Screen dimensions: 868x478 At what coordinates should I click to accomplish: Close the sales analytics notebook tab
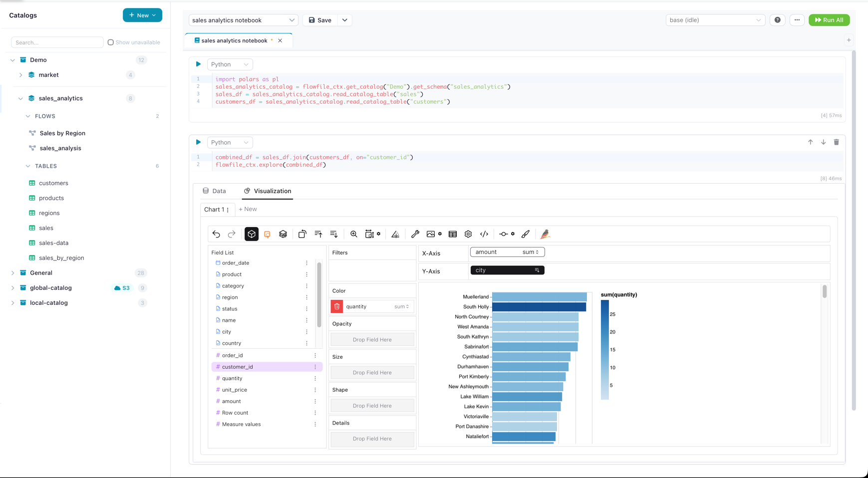tap(280, 40)
